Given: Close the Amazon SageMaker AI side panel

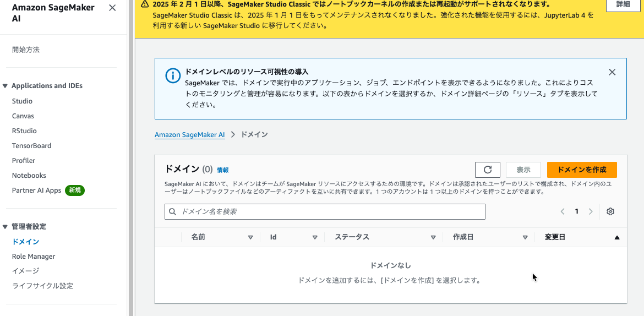Looking at the screenshot, I should coord(112,8).
